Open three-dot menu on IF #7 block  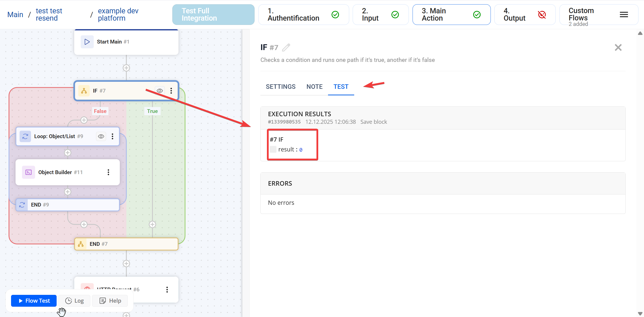(171, 91)
